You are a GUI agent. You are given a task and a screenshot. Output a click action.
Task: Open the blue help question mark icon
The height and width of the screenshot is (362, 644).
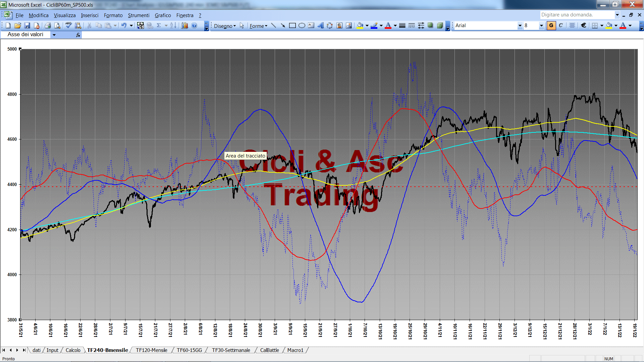(x=194, y=25)
